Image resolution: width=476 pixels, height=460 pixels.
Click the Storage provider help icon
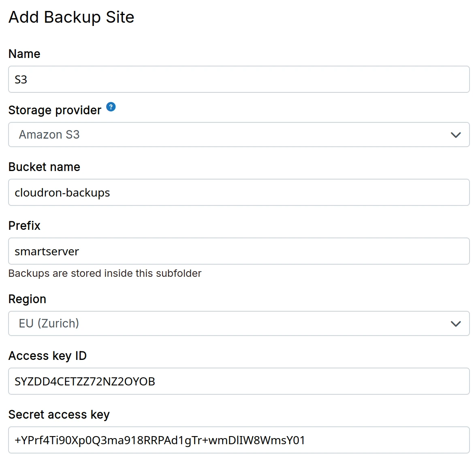tap(111, 107)
